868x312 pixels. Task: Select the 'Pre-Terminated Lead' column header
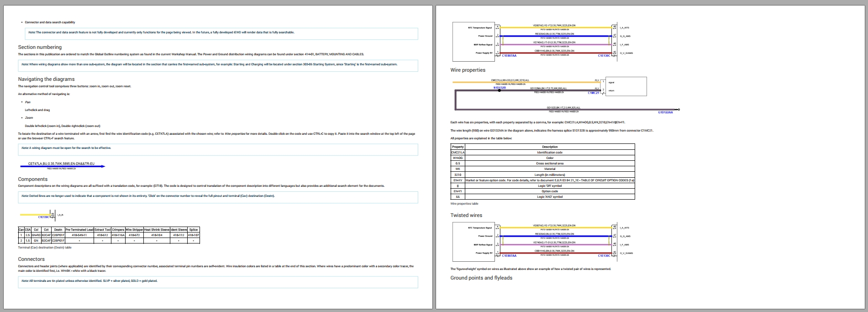79,230
